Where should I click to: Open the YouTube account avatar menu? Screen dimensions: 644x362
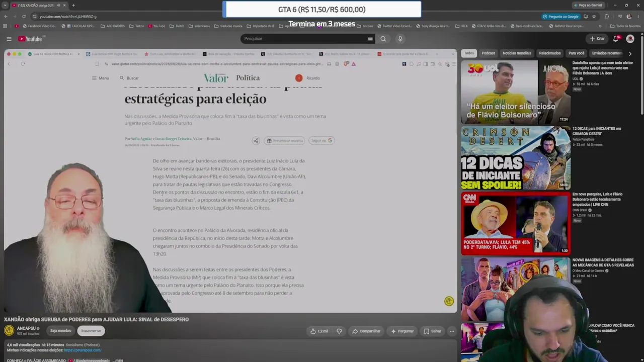[x=630, y=39]
